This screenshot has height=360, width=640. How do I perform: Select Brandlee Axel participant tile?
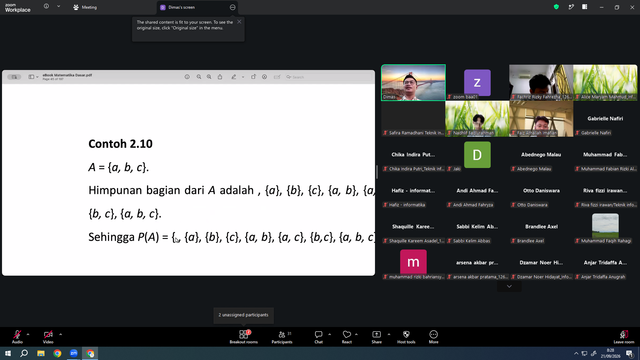[541, 227]
